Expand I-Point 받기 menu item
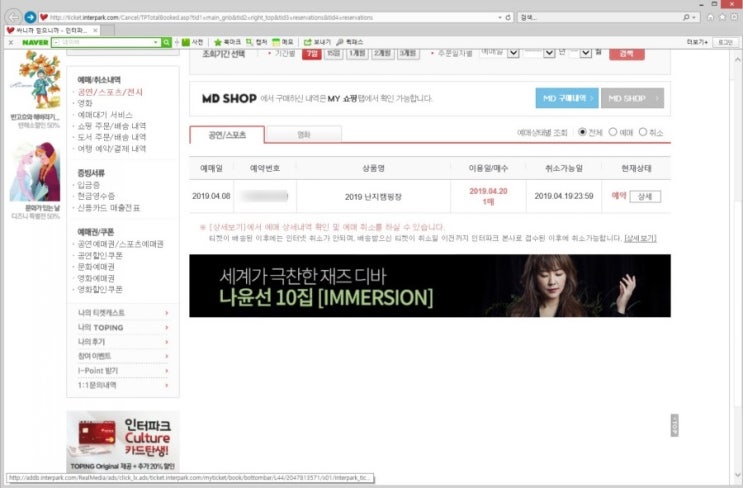 click(123, 371)
